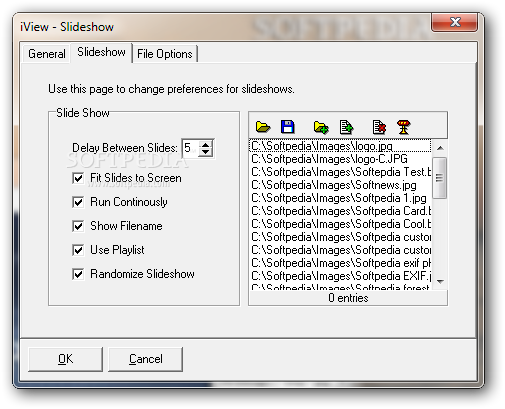
Task: Switch to the General tab
Action: point(47,54)
